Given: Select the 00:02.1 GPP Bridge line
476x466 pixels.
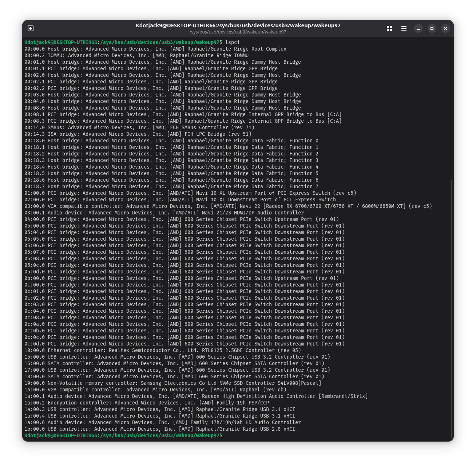Looking at the screenshot, I should [151, 82].
